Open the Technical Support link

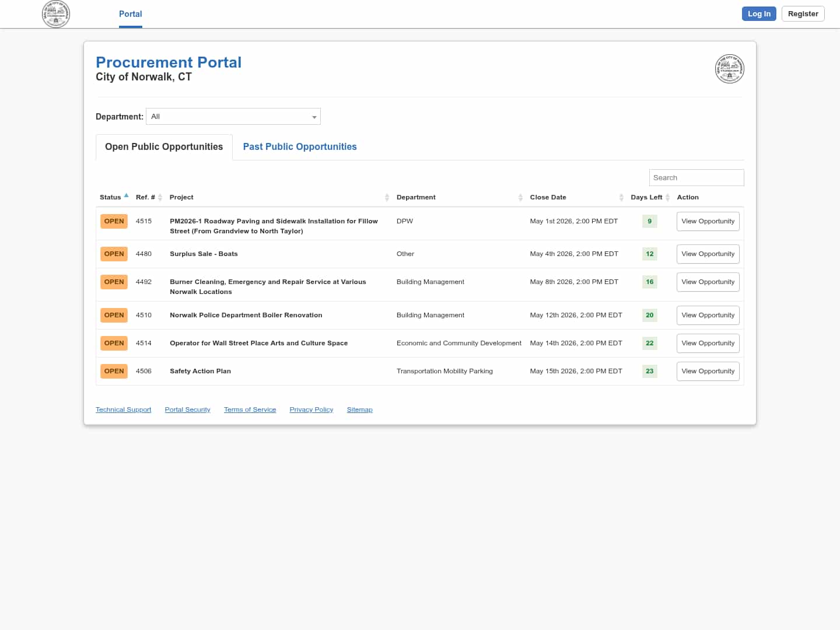point(123,409)
